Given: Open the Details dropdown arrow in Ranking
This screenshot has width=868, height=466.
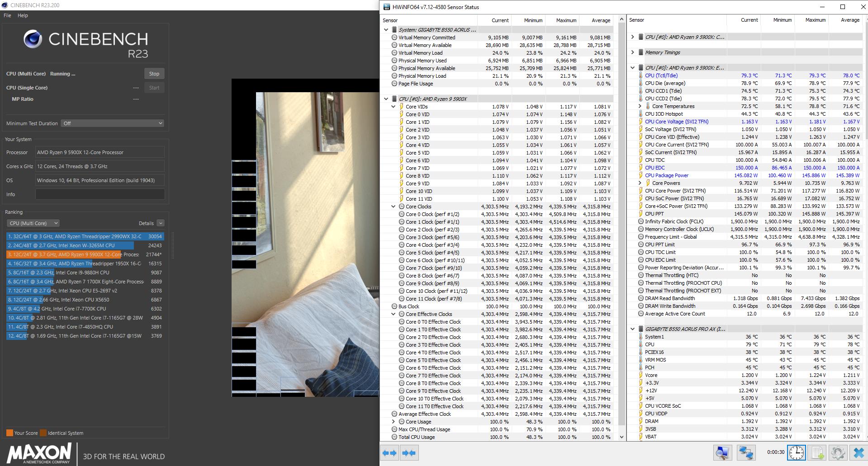Looking at the screenshot, I should tap(161, 223).
